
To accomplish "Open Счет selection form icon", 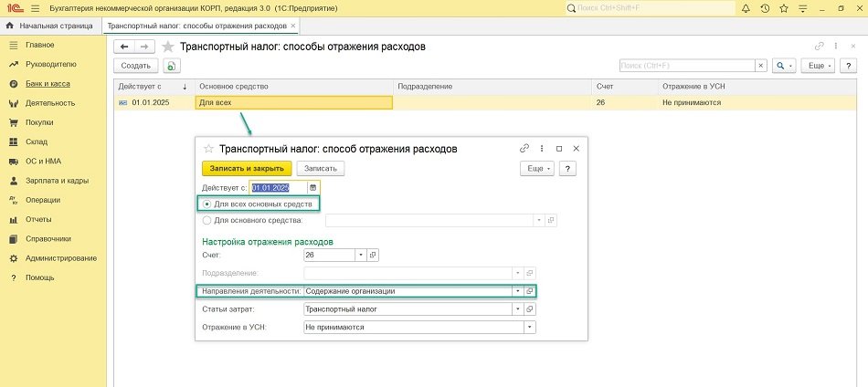I will 373,255.
